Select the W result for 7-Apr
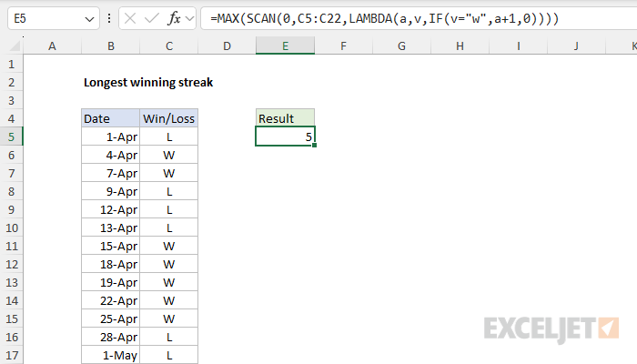This screenshot has height=364, width=637. tap(169, 174)
